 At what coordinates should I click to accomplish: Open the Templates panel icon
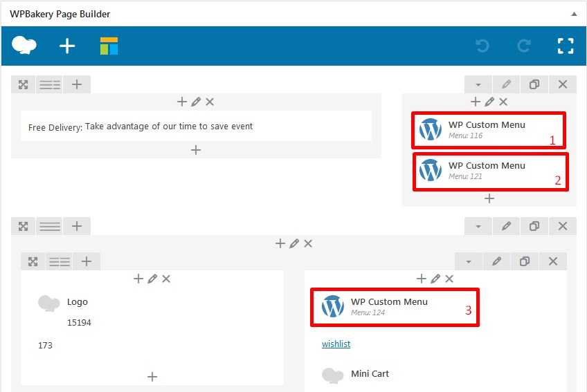[x=109, y=46]
